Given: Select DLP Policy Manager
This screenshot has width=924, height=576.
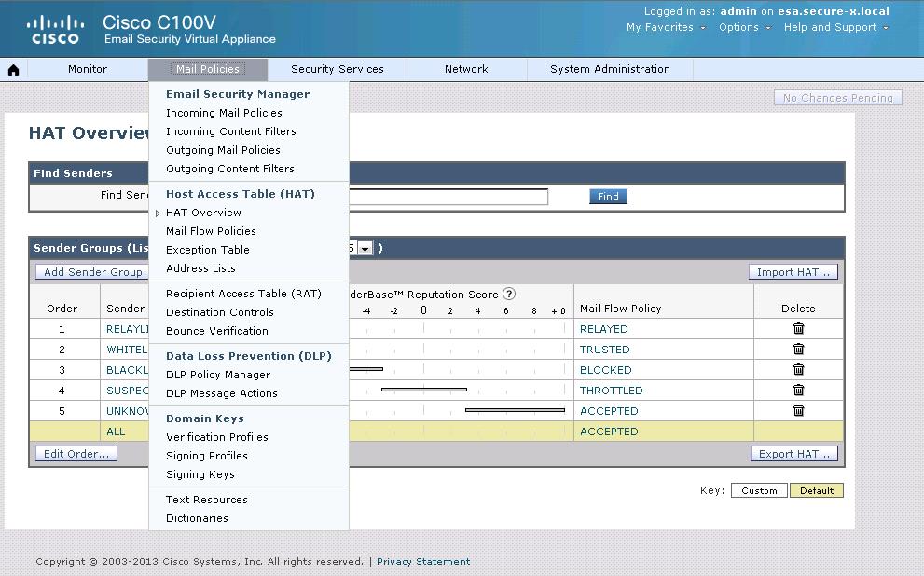Looking at the screenshot, I should tap(218, 375).
